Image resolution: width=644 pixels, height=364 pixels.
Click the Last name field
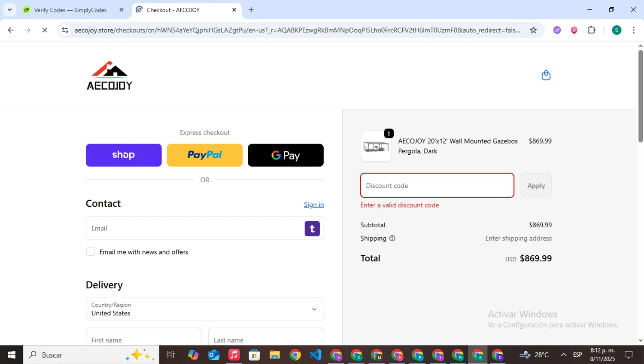click(266, 336)
